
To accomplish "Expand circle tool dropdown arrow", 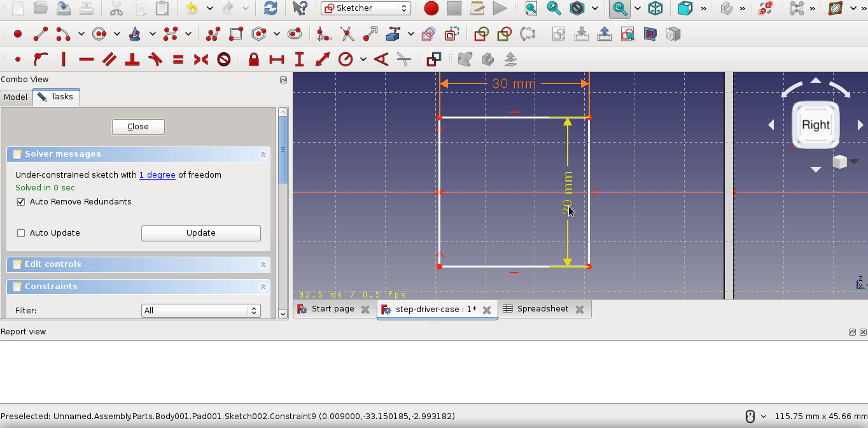I will pos(116,34).
